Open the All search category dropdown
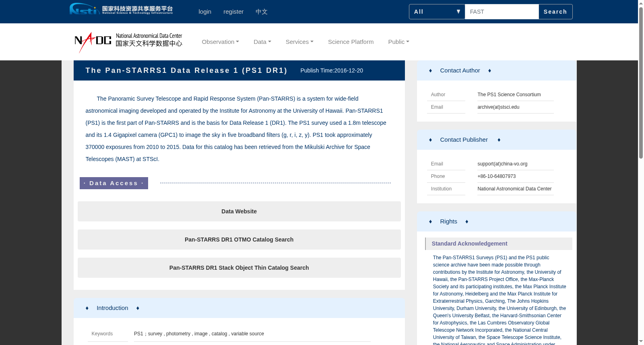This screenshot has width=644, height=345. [x=437, y=12]
